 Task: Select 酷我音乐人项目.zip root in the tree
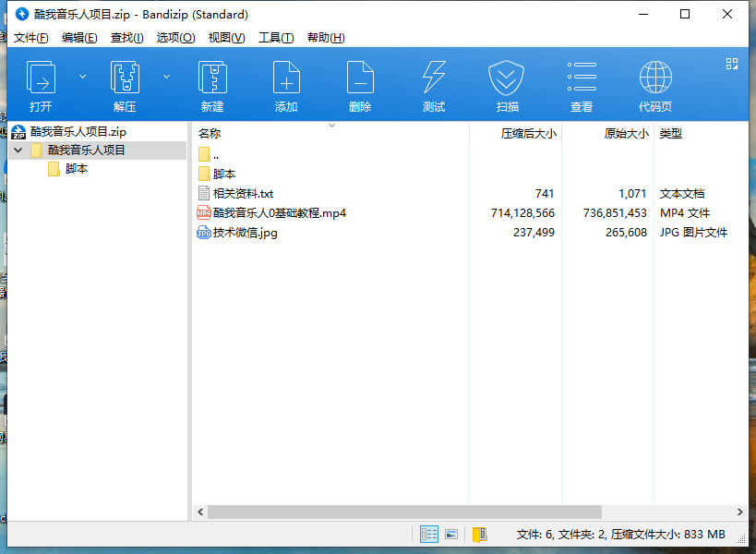[x=78, y=132]
